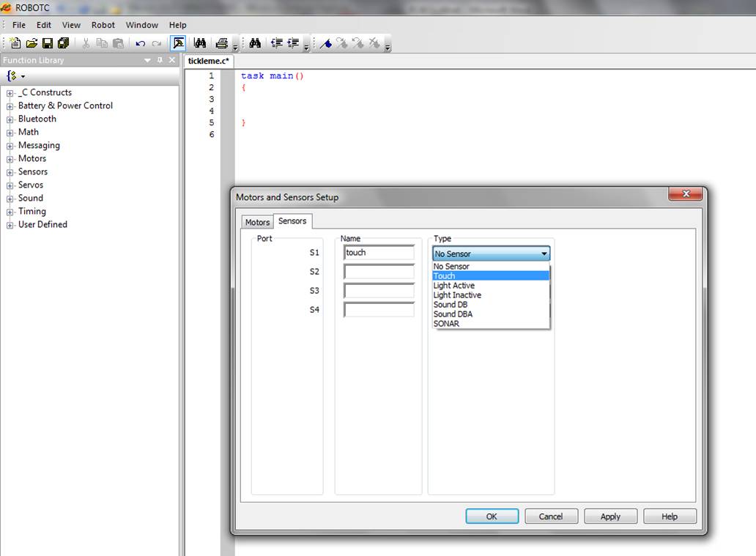Close the Function Library panel
Screen dimensions: 756x556
[x=171, y=60]
